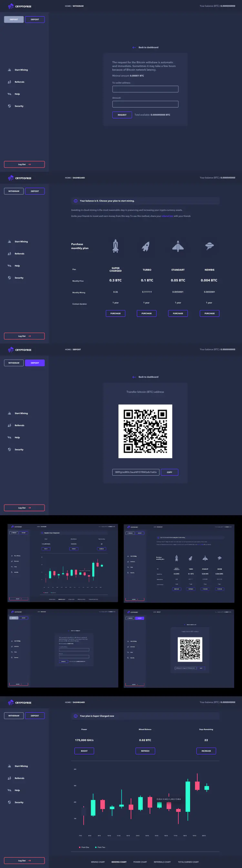The width and height of the screenshot is (242, 868).
Task: Click Help icon on plan-selection Dashboard sidebar
Action: coord(9,265)
